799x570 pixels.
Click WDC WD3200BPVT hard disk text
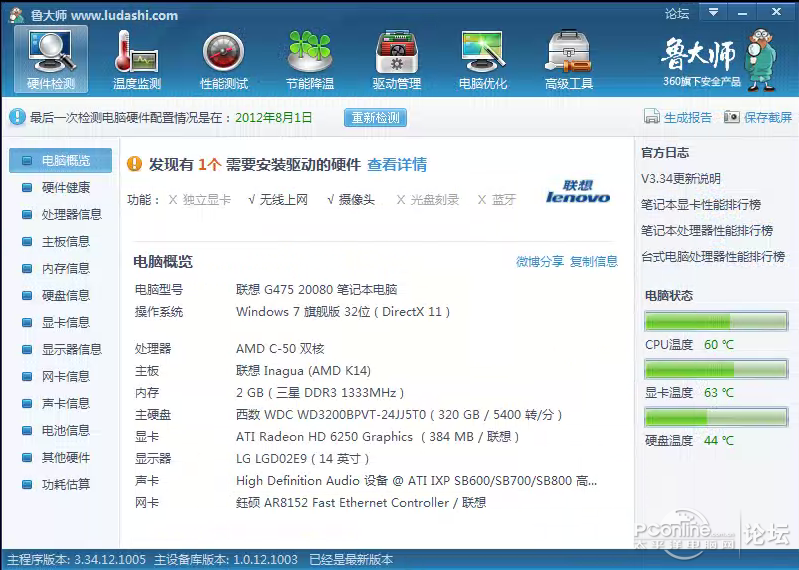pos(399,415)
